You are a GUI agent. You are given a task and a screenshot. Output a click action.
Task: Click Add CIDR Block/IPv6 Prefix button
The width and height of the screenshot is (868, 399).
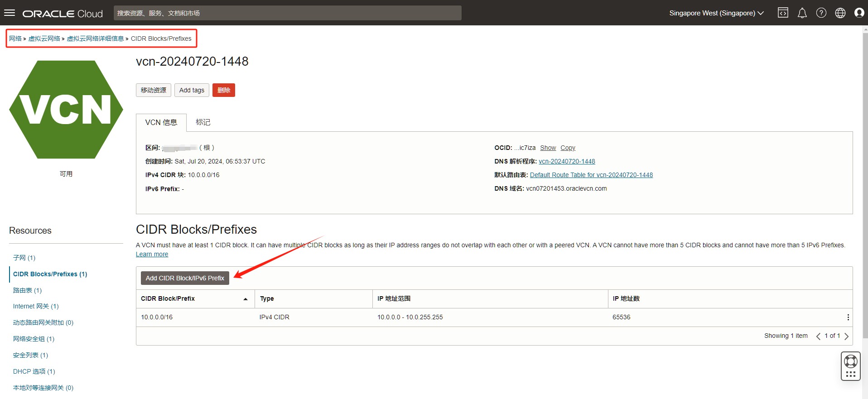click(x=185, y=278)
